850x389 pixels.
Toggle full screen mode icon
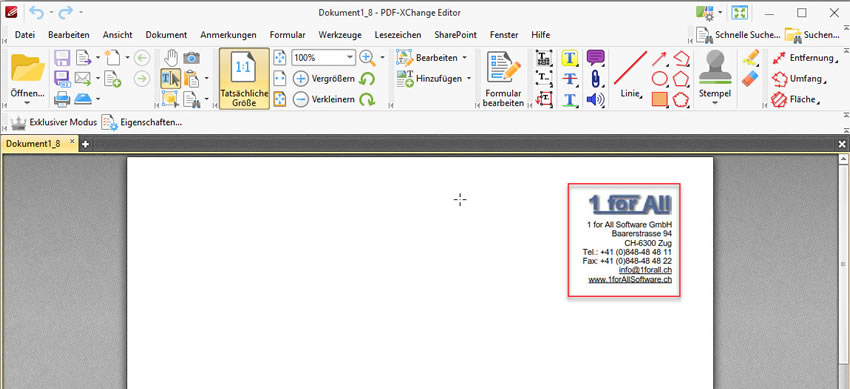click(739, 12)
